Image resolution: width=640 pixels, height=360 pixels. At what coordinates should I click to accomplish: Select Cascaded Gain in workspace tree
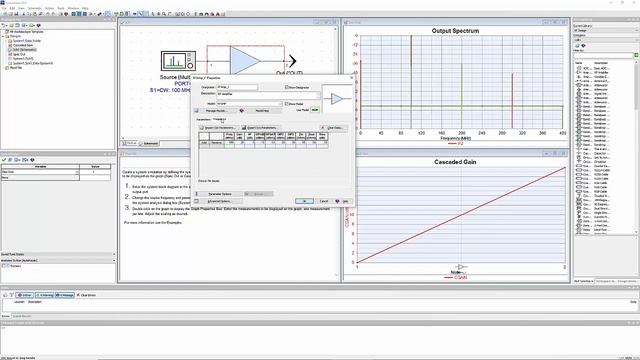point(23,45)
